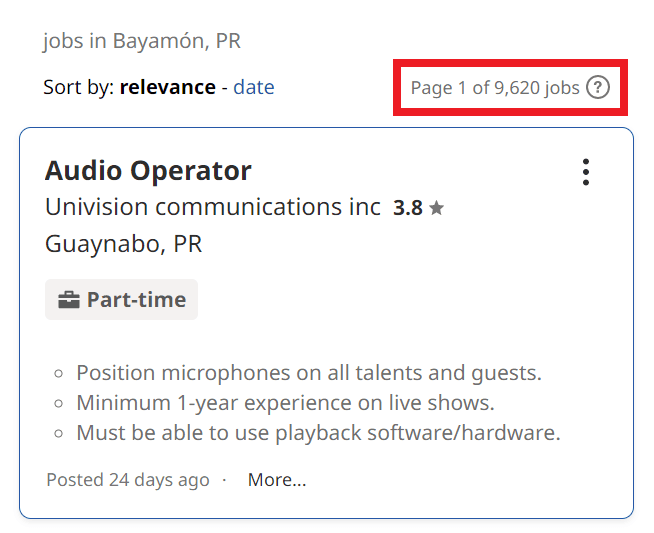This screenshot has width=654, height=533.
Task: Sort jobs by date
Action: [254, 87]
